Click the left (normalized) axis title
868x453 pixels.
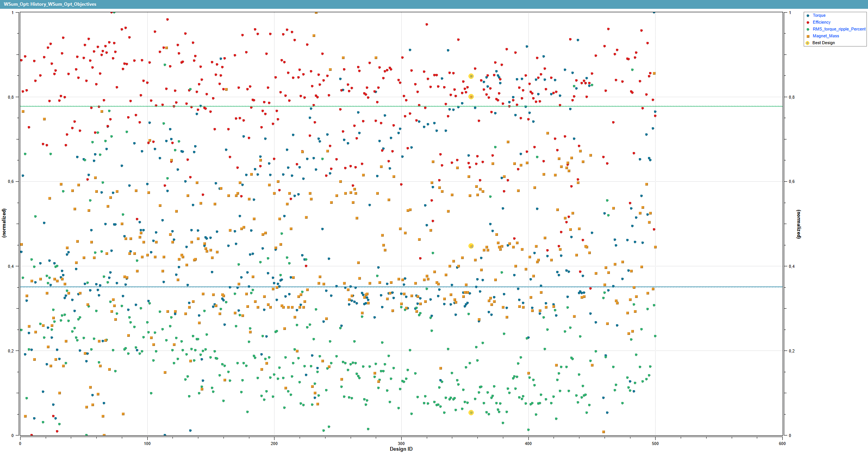pyautogui.click(x=5, y=223)
